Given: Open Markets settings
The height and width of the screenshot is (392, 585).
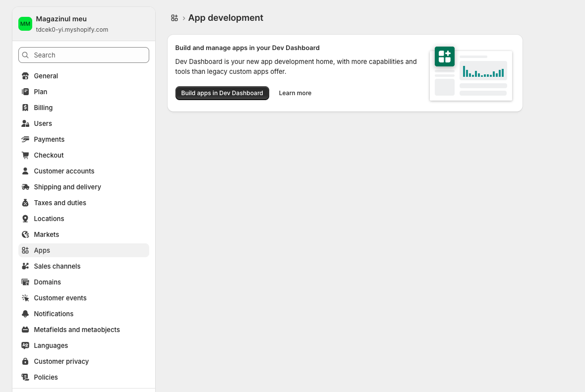Looking at the screenshot, I should 84,234.
